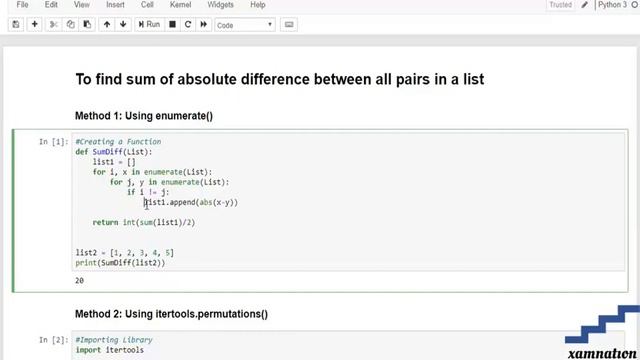
Task: Click the Trusted notebook indicator
Action: pyautogui.click(x=560, y=5)
